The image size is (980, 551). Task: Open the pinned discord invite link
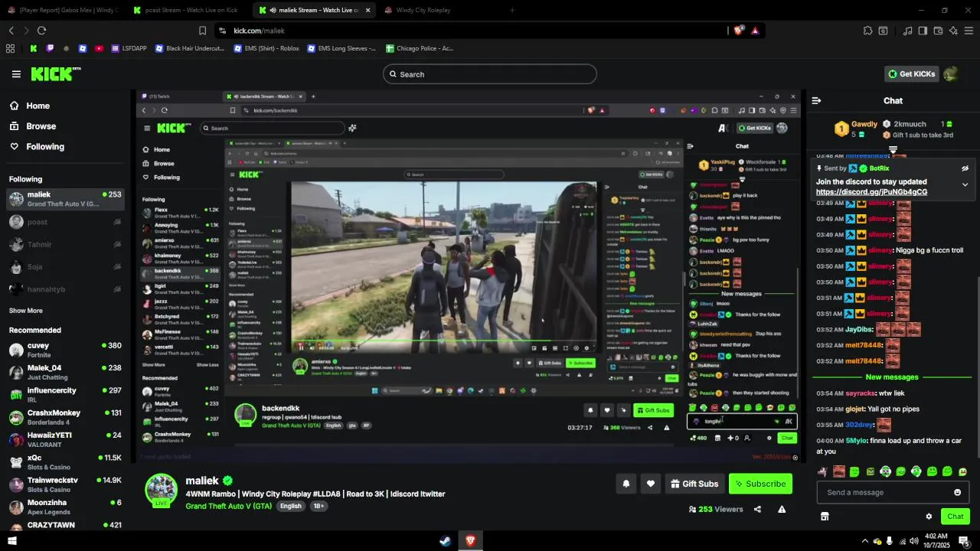click(871, 192)
